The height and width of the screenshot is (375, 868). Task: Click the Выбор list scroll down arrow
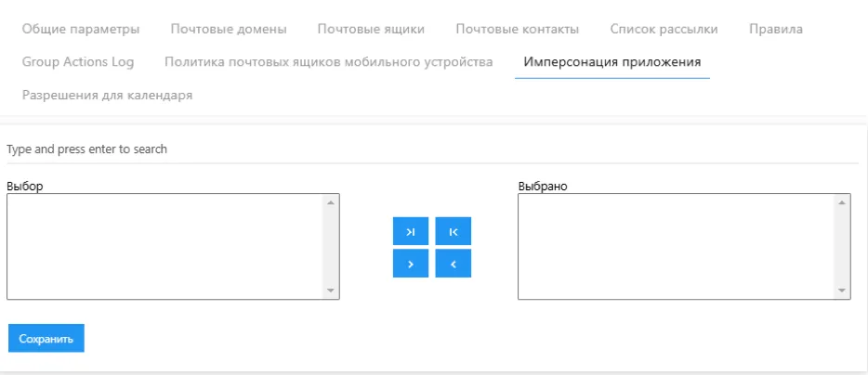click(x=331, y=291)
